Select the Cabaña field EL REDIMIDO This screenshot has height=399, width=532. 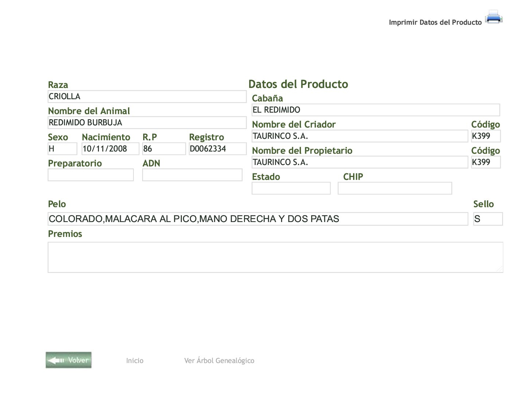[x=376, y=110]
